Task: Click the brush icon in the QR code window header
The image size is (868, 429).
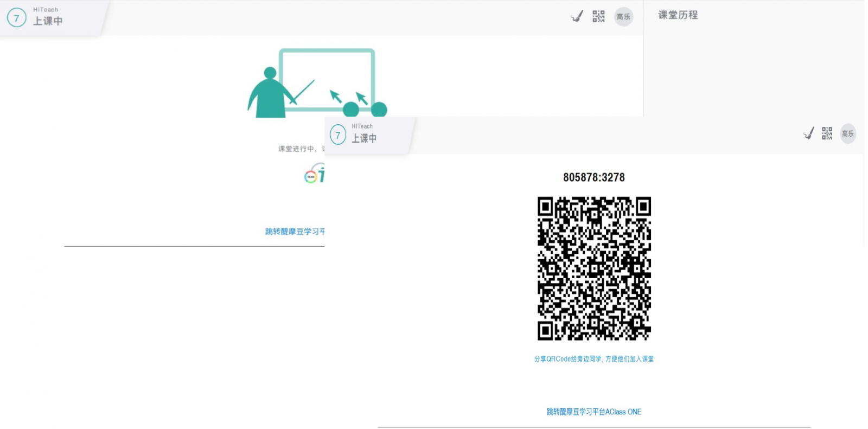Action: pyautogui.click(x=808, y=133)
